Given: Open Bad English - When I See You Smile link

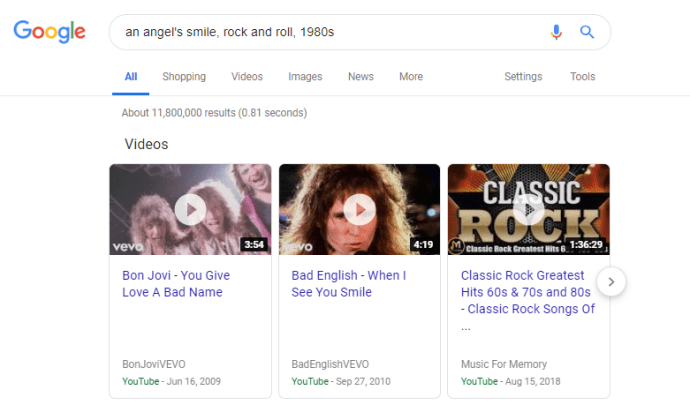Looking at the screenshot, I should pos(349,284).
